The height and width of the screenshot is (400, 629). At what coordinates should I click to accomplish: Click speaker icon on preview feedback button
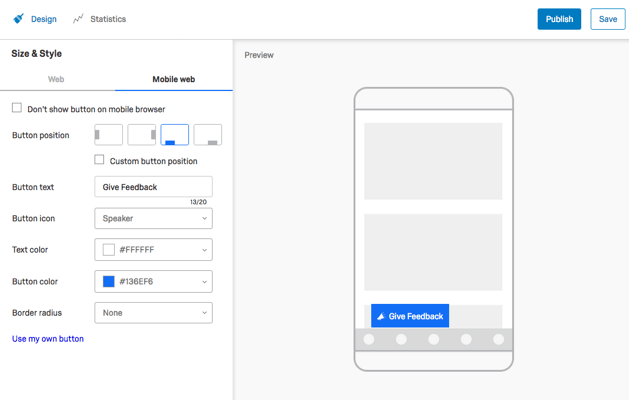381,317
